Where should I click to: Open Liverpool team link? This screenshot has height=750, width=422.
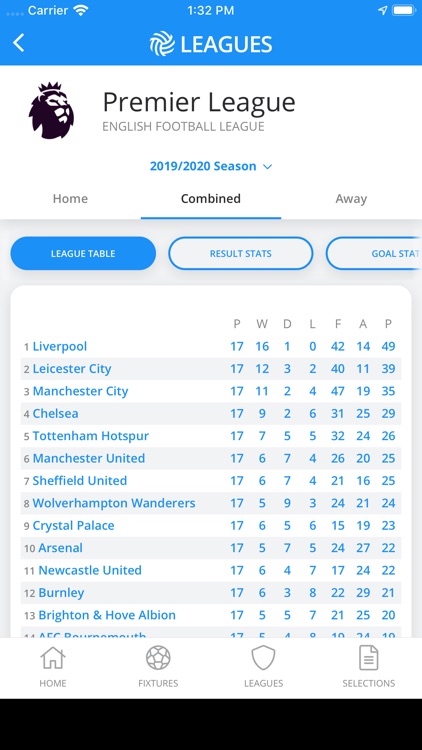coord(60,346)
